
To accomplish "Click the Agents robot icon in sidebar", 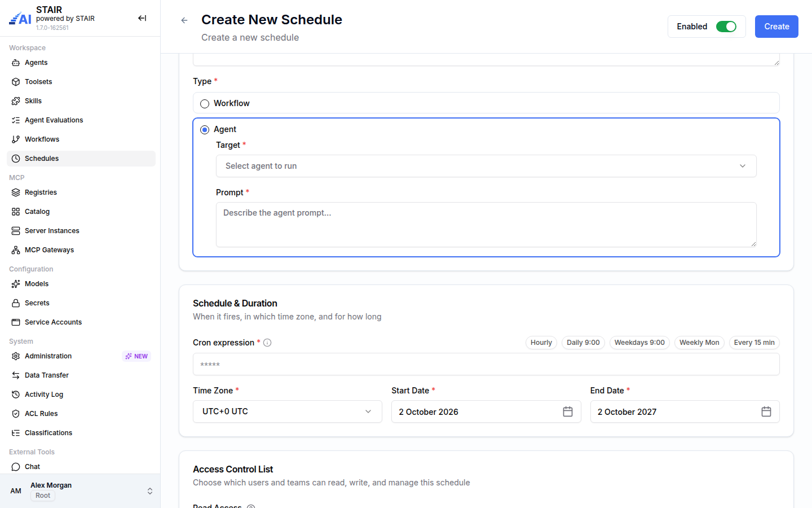I will click(x=16, y=63).
